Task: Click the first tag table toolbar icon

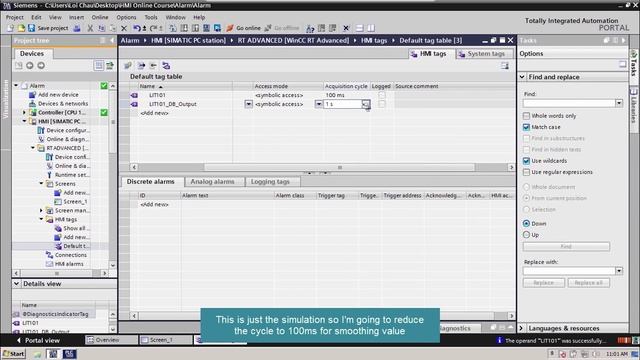Action: 128,65
